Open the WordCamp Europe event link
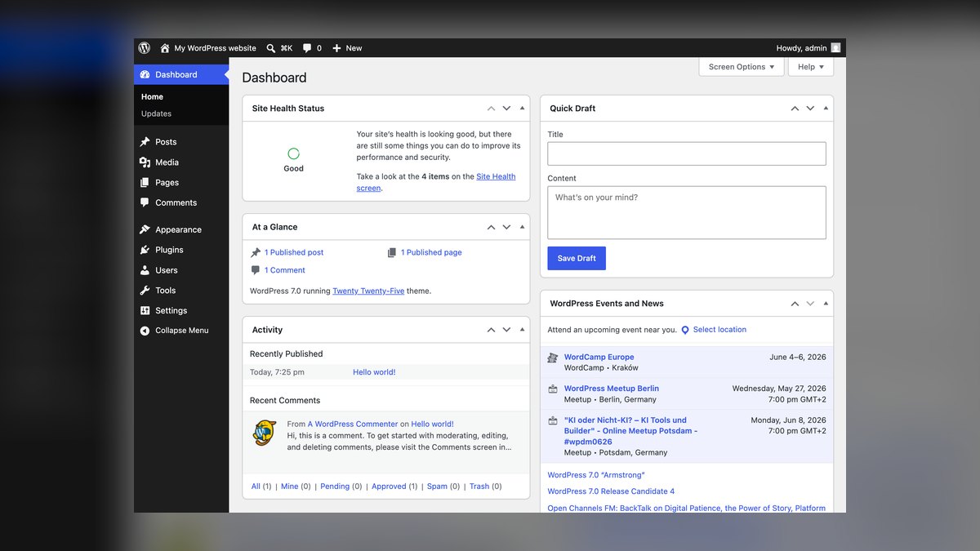The width and height of the screenshot is (980, 551). point(599,357)
